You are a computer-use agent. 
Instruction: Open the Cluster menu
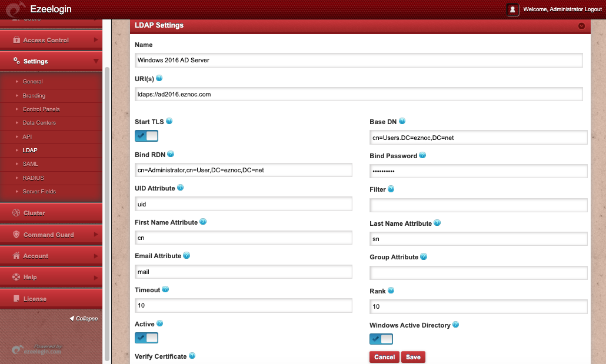pyautogui.click(x=51, y=212)
